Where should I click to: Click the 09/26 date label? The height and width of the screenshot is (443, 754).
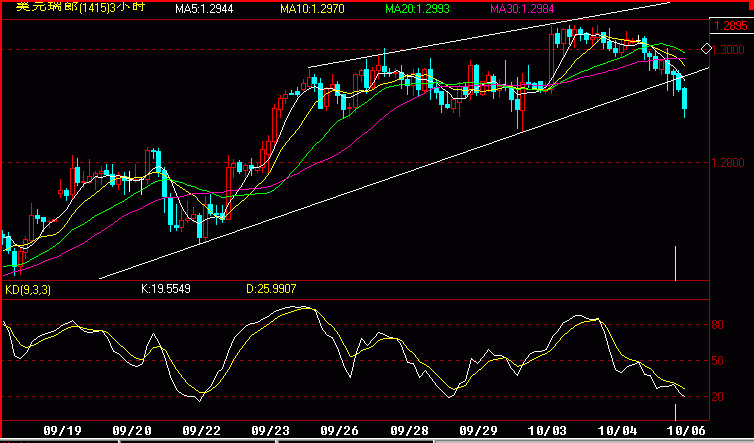(x=339, y=430)
